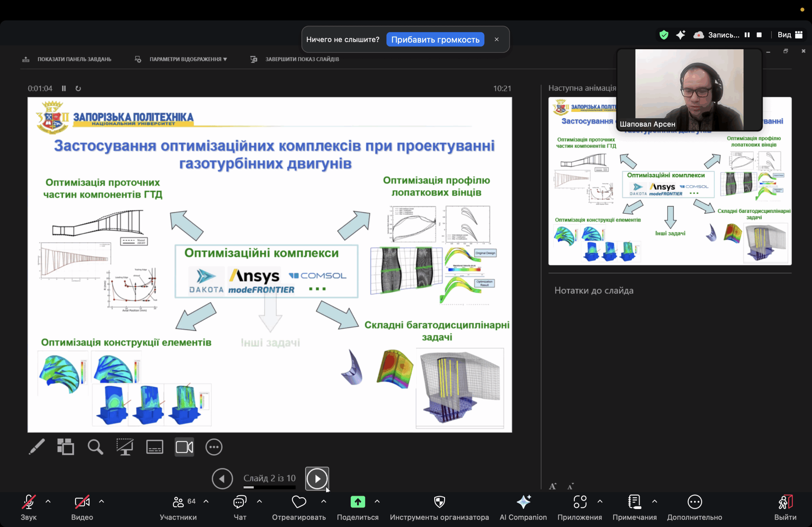The height and width of the screenshot is (527, 812).
Task: Open more slideshow options ellipsis icon
Action: coord(214,447)
